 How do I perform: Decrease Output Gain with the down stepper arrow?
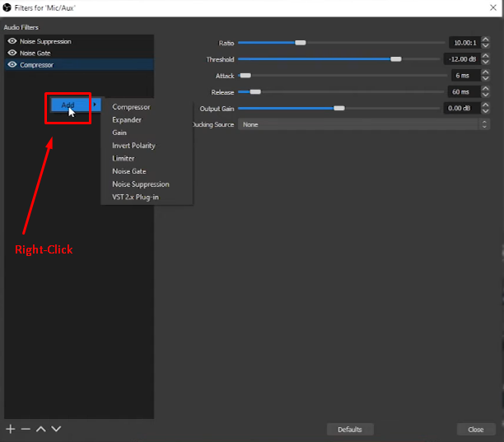pos(486,111)
